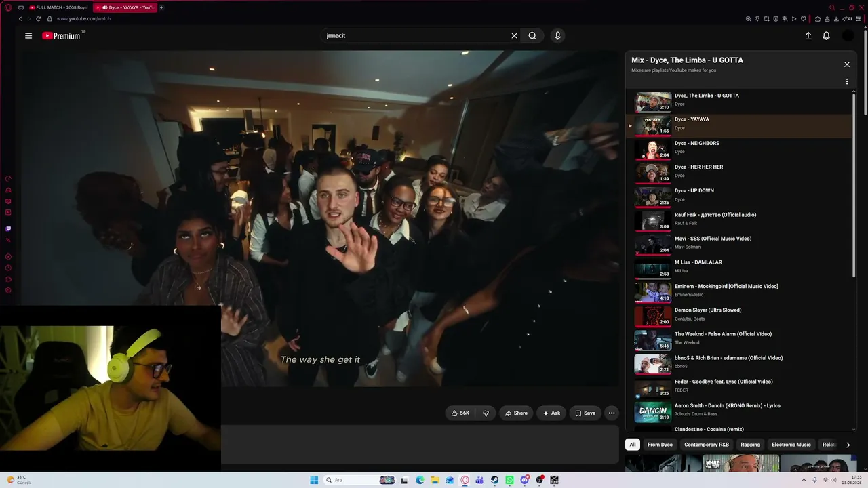Screen dimensions: 868x488
Task: Add page to bookmarks with heart icon
Action: 804,19
